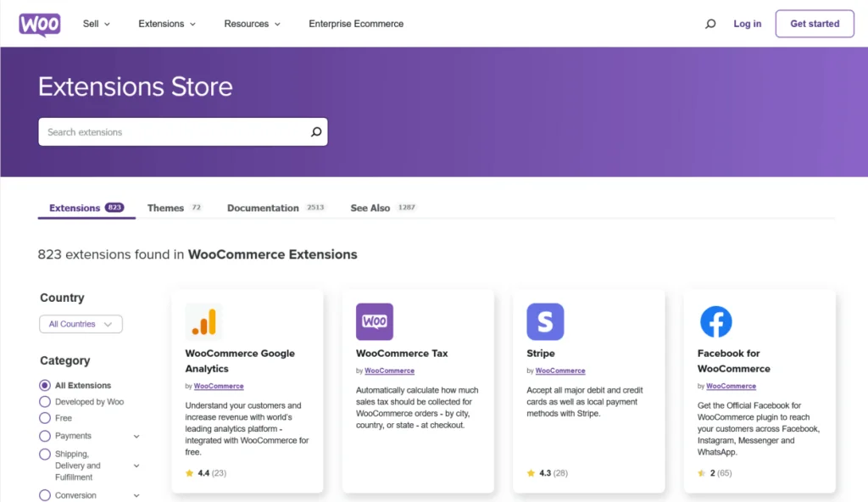Viewport: 868px width, 502px height.
Task: Click the WooCommerce Tax extension icon
Action: 375,322
